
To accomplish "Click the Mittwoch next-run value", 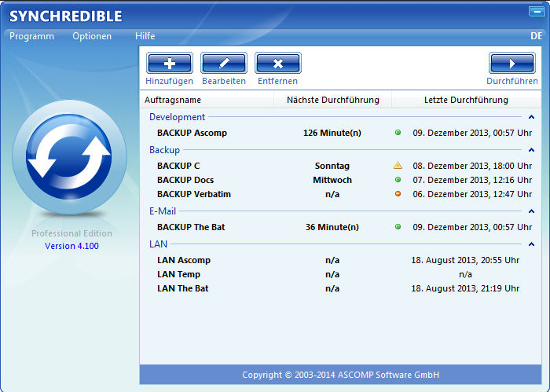I will tap(332, 180).
